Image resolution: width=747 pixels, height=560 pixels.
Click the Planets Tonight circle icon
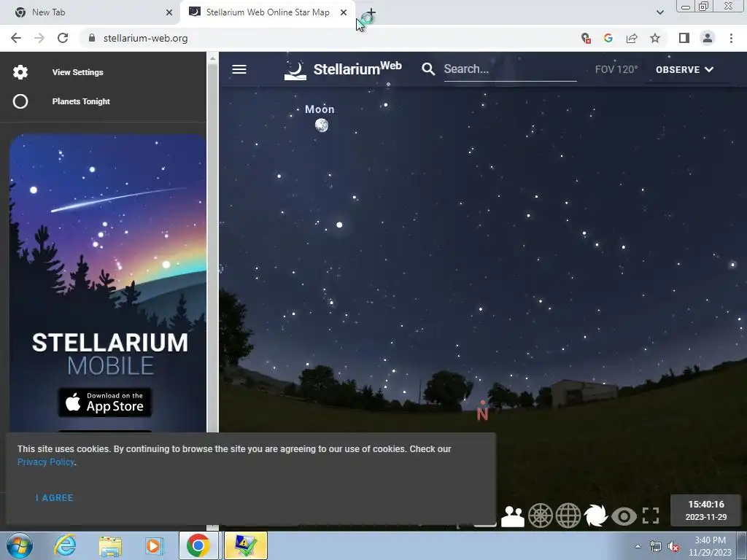coord(20,101)
